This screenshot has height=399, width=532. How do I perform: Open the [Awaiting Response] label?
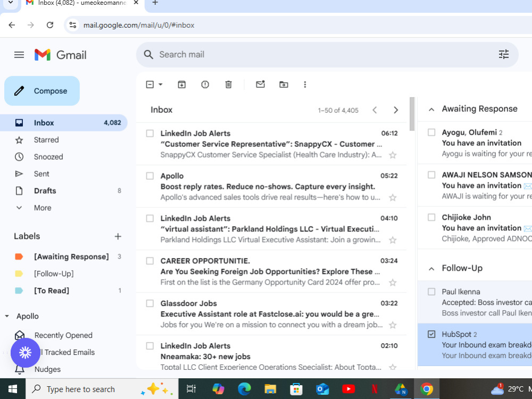[71, 257]
